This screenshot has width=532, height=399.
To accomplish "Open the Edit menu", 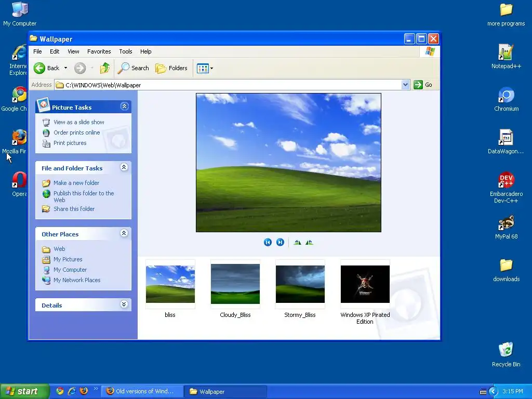I will tap(55, 51).
